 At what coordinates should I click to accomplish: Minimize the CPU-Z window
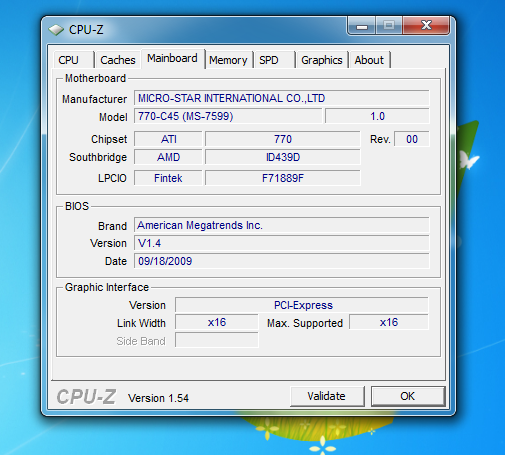click(362, 26)
